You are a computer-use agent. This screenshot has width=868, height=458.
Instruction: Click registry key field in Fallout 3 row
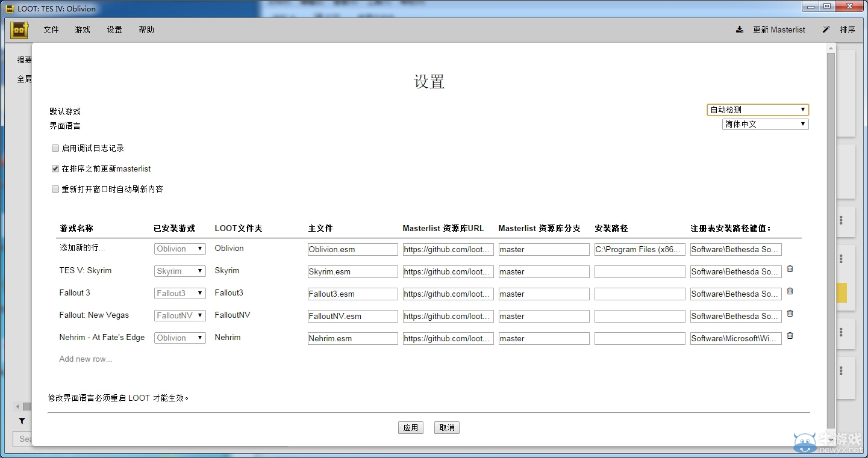[x=736, y=294]
